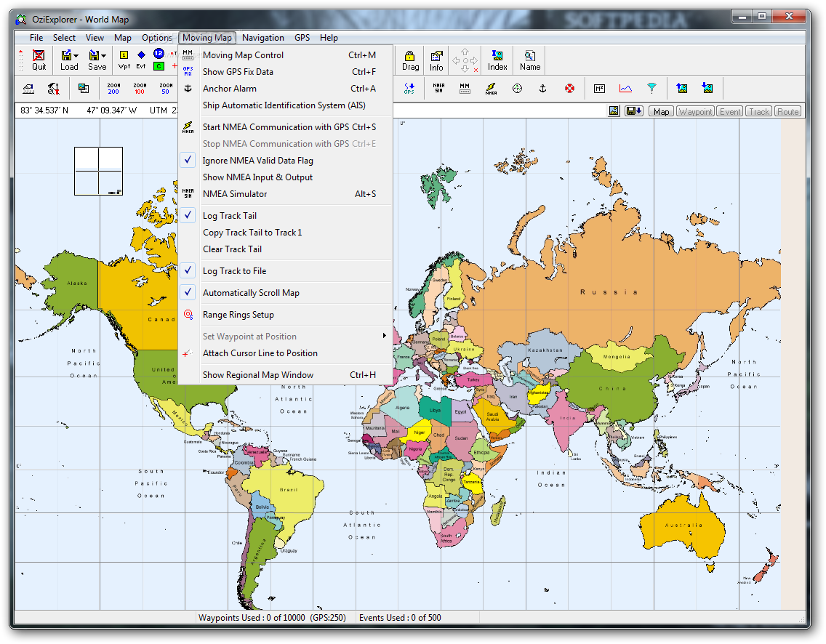The height and width of the screenshot is (644, 826).
Task: Click the range rings target toolbar icon
Action: point(517,89)
